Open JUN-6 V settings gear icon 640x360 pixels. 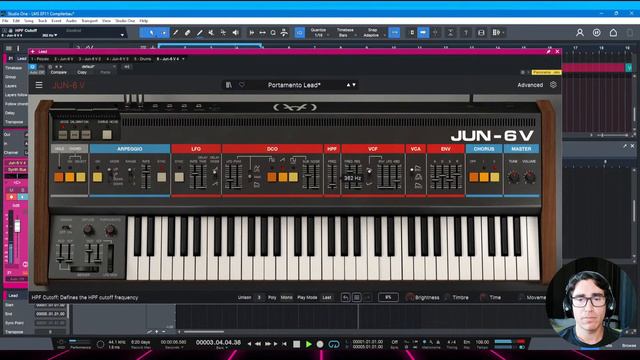(553, 85)
